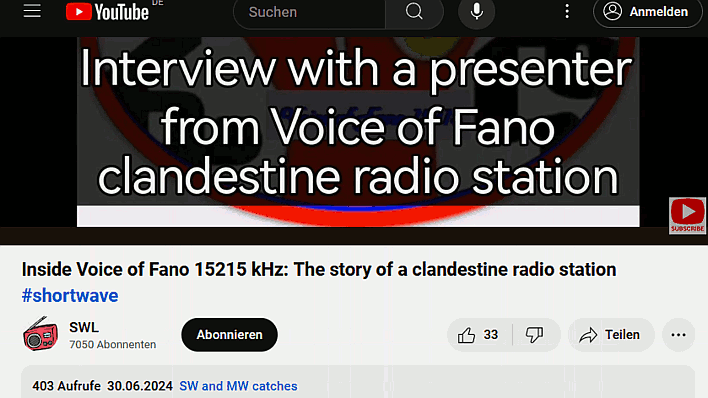
Task: Open the SW and MW catches link
Action: pyautogui.click(x=238, y=386)
